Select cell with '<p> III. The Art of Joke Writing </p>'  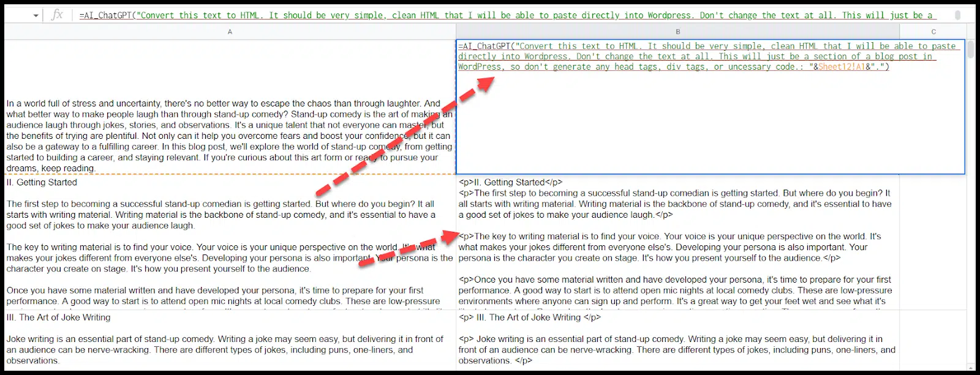click(x=678, y=339)
